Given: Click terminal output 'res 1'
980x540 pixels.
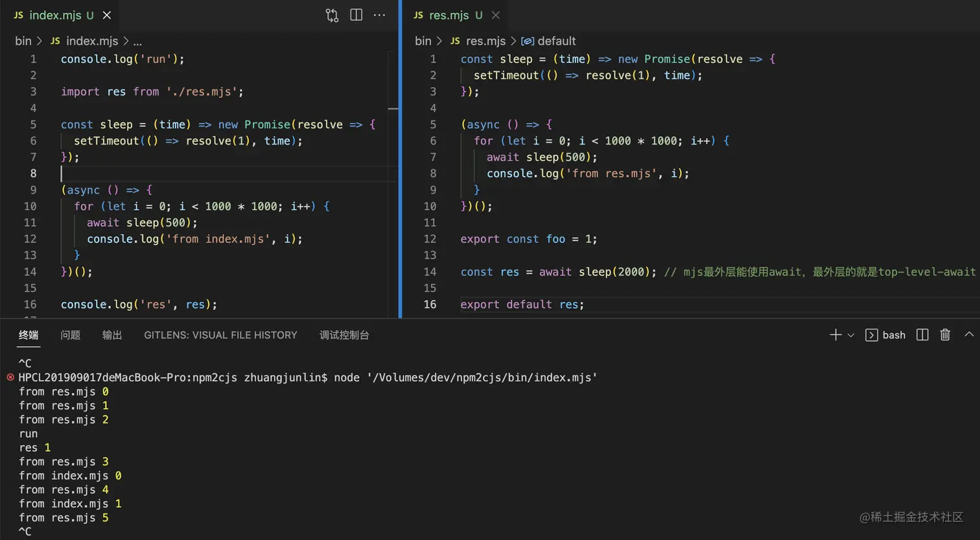Looking at the screenshot, I should (35, 448).
